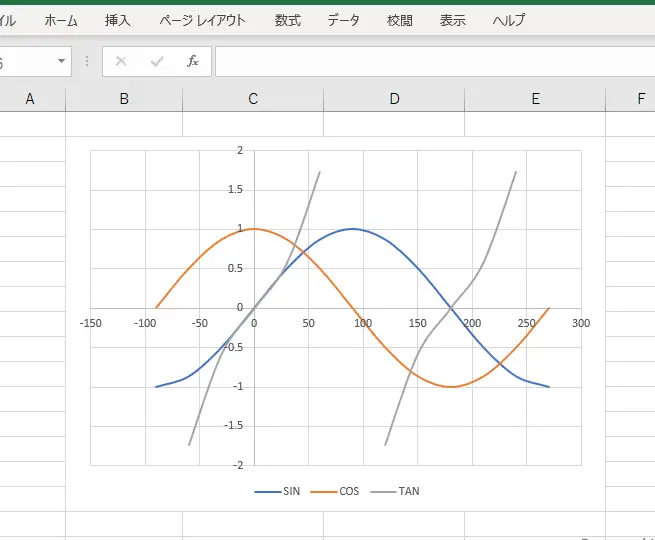The image size is (655, 540).
Task: Go to the データ tab
Action: coord(344,20)
